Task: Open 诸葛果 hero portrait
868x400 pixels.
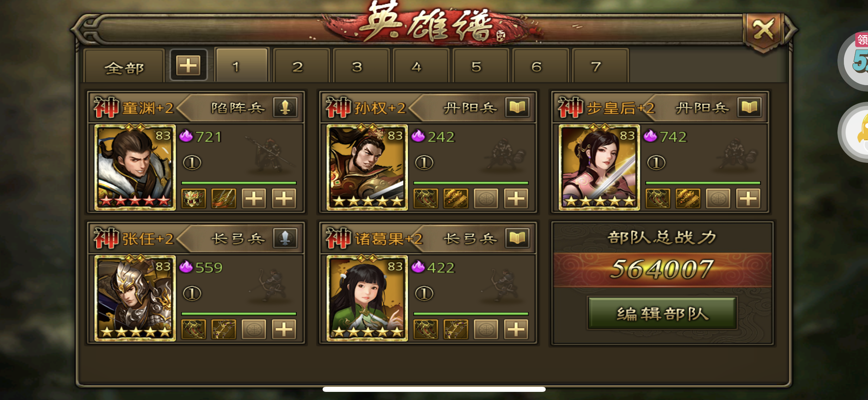Action: pyautogui.click(x=367, y=298)
